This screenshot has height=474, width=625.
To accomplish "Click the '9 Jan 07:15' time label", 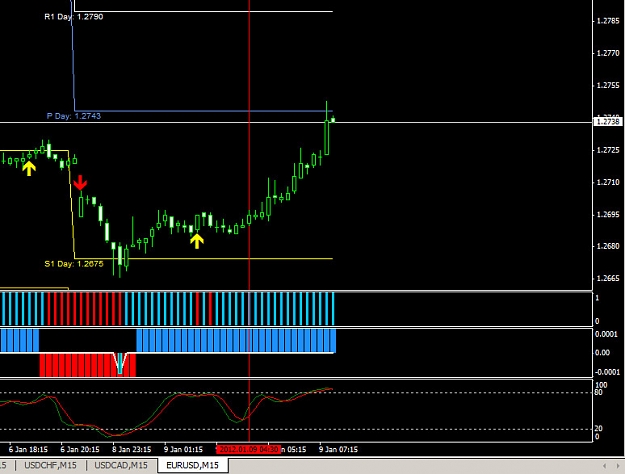I will pos(338,449).
